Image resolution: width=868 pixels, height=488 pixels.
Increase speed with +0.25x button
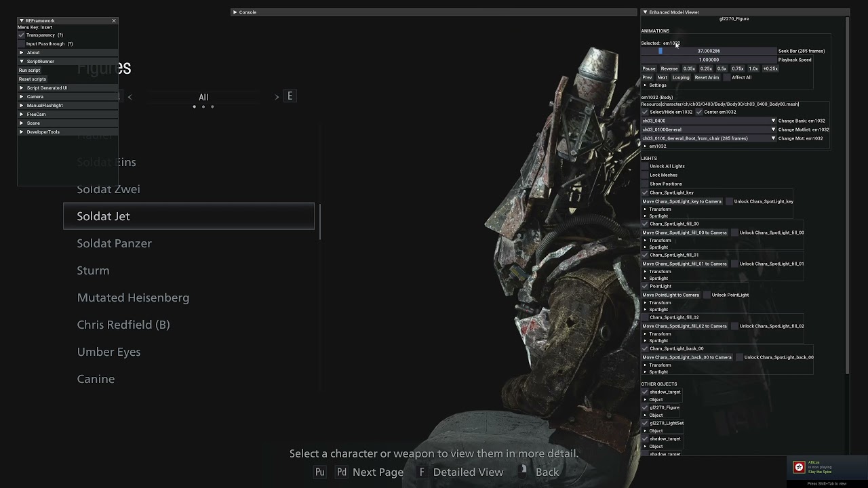click(770, 68)
